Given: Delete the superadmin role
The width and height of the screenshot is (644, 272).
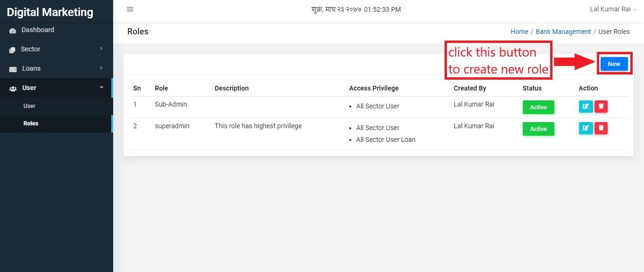Looking at the screenshot, I should pyautogui.click(x=601, y=128).
